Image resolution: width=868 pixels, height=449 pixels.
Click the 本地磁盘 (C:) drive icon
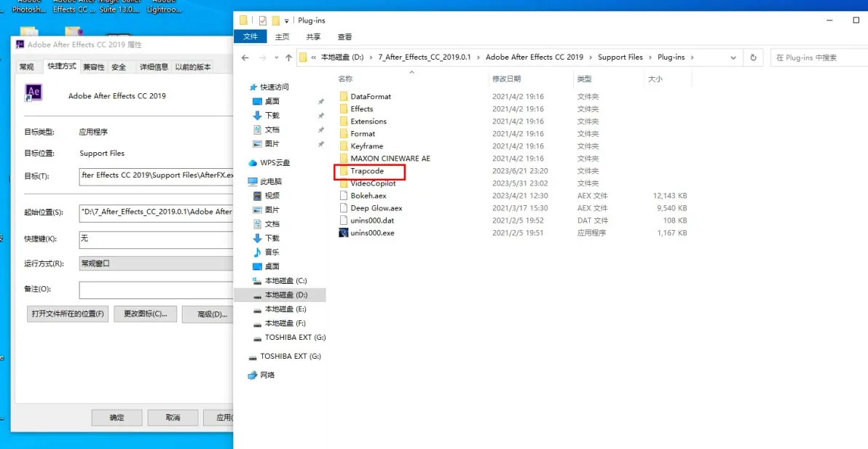[x=257, y=281]
